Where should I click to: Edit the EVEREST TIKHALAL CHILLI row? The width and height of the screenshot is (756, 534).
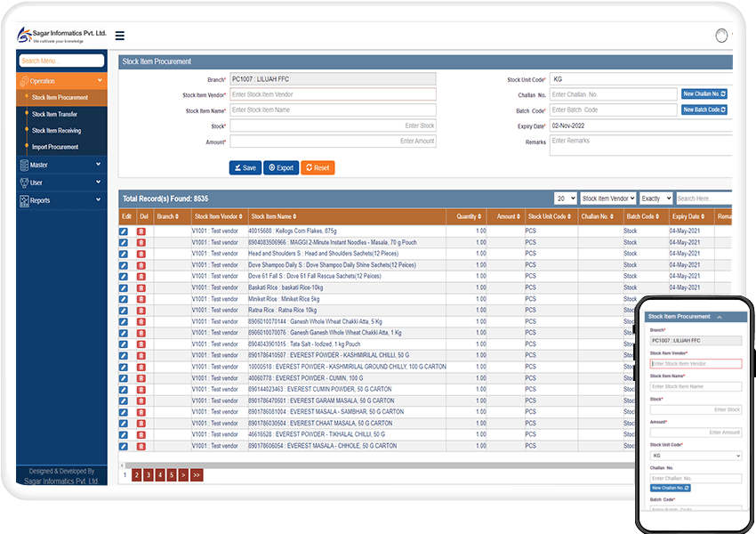point(124,435)
